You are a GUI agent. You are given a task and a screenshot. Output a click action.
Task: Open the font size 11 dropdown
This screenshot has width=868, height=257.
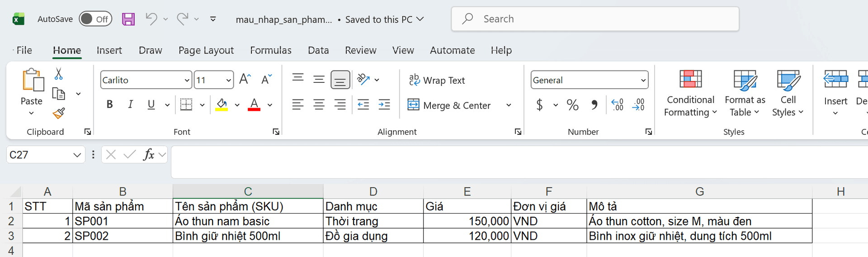point(229,80)
